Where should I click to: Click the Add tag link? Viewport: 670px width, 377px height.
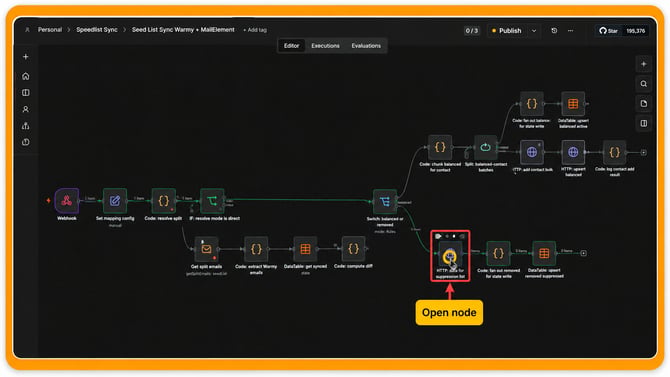point(255,30)
